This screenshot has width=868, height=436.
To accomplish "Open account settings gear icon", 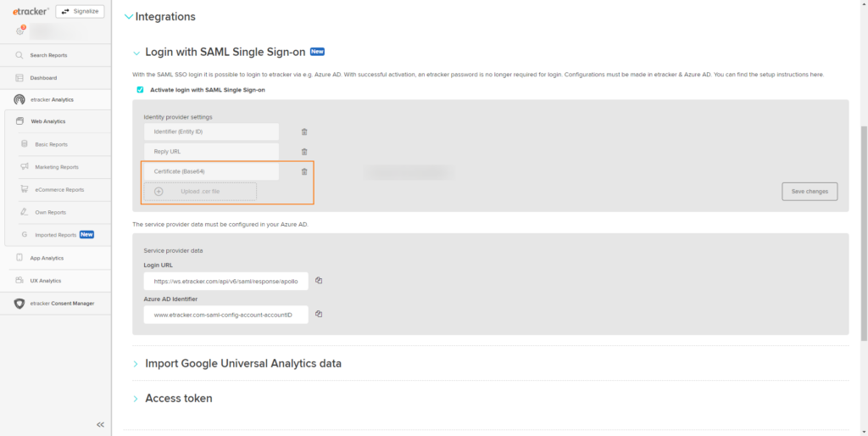I will 20,31.
